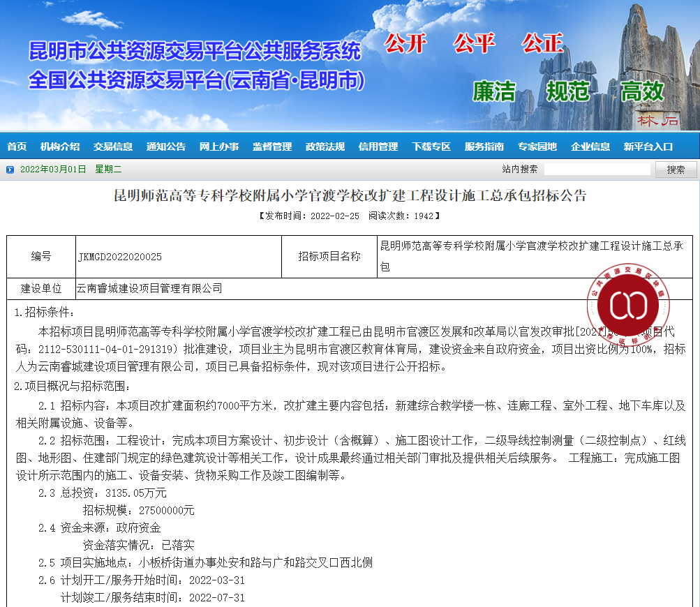Viewport: 700px width, 607px height.
Task: Select 通知公告 from the navigation bar
Action: [x=166, y=147]
